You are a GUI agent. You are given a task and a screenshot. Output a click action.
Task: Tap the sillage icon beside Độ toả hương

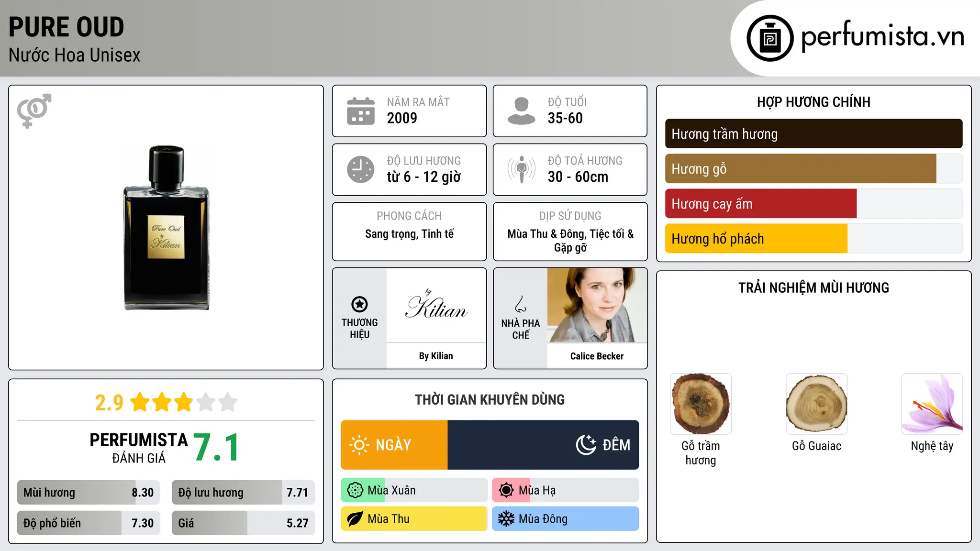522,169
